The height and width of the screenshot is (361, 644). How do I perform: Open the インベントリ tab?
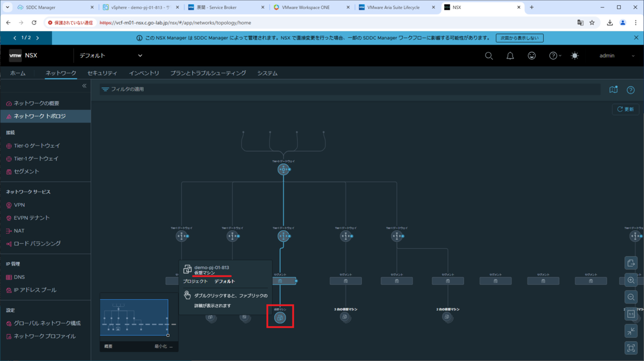tap(144, 73)
